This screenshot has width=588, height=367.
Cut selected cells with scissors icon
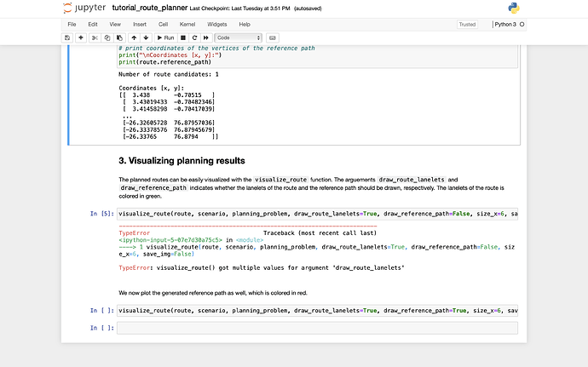96,38
